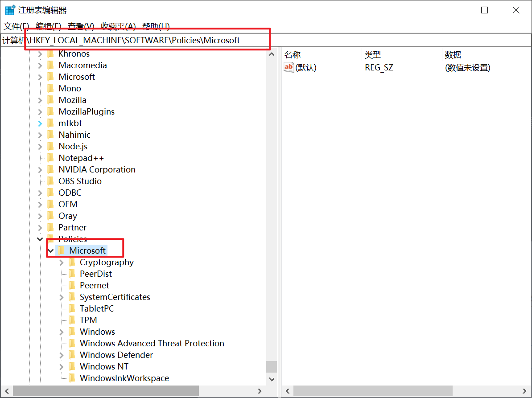This screenshot has width=532, height=398.
Task: Select the Partner key
Action: tap(72, 228)
